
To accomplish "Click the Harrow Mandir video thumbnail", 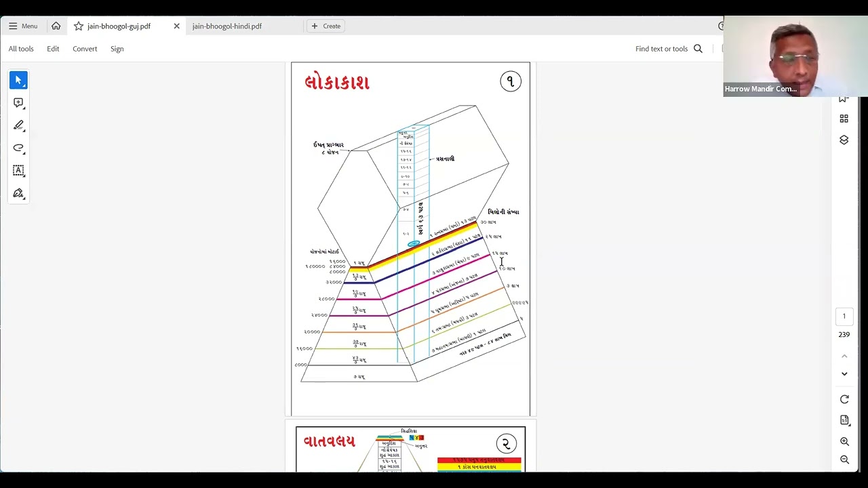I will [795, 56].
